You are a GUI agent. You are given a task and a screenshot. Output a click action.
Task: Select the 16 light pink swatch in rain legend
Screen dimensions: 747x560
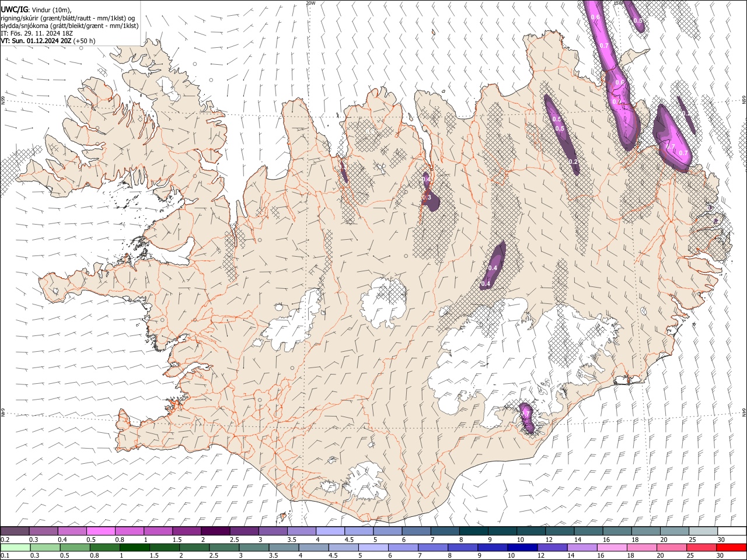612,547
